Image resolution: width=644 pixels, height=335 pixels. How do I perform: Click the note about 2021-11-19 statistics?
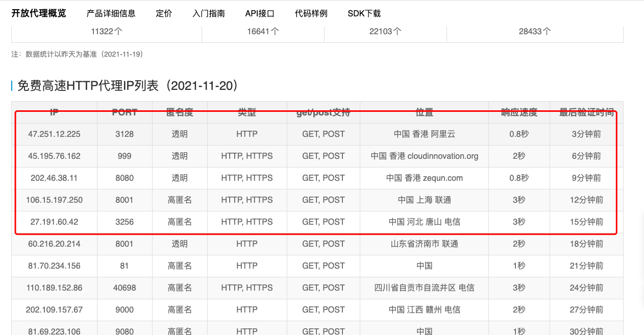click(x=78, y=54)
